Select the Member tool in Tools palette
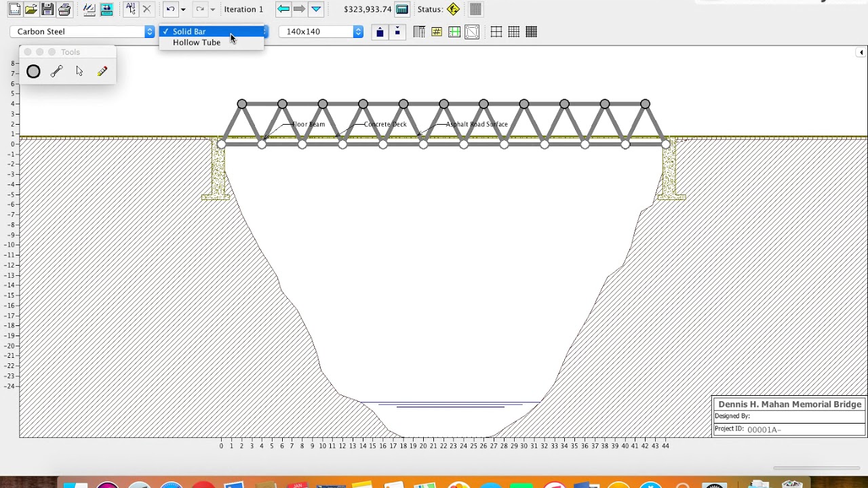The width and height of the screenshot is (868, 488). click(x=56, y=71)
